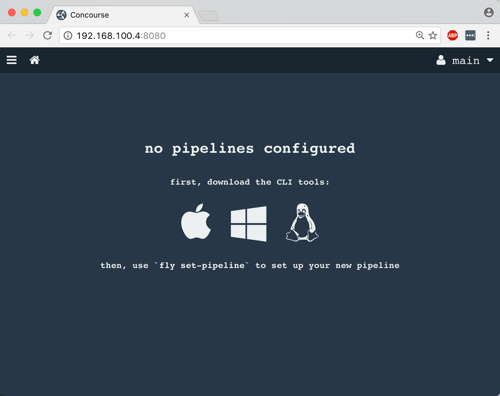Open Chrome's three-dot menu
This screenshot has height=396, width=500.
[x=488, y=35]
